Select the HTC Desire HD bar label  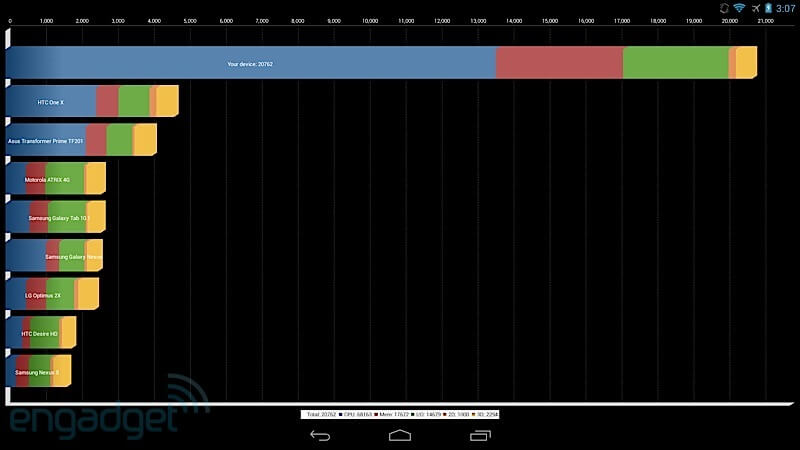(x=39, y=334)
